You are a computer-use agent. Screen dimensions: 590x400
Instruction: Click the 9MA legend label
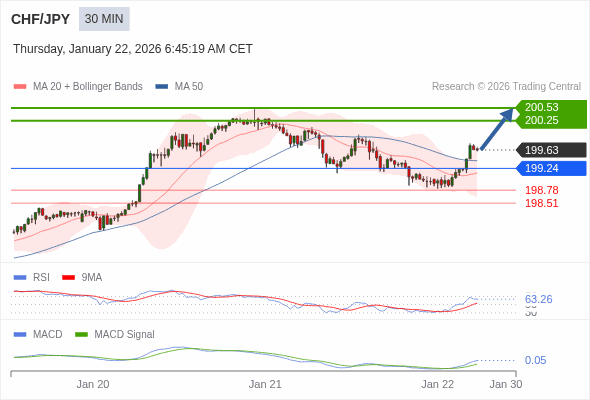point(92,278)
